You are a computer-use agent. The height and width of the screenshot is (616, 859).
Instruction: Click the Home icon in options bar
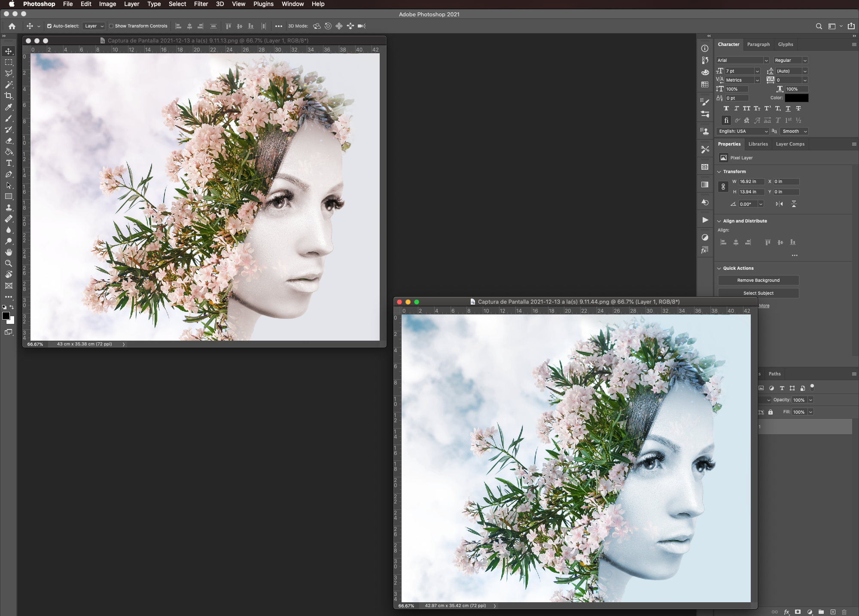coord(12,26)
